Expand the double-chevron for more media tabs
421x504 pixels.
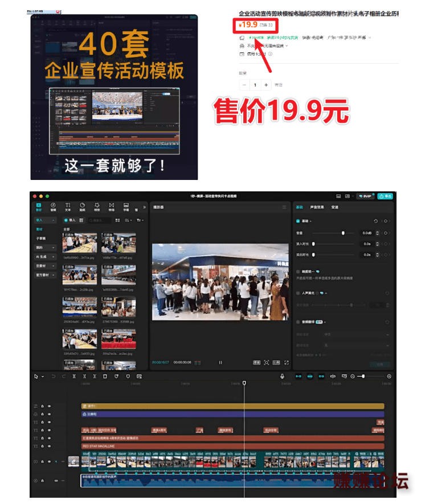pos(144,207)
